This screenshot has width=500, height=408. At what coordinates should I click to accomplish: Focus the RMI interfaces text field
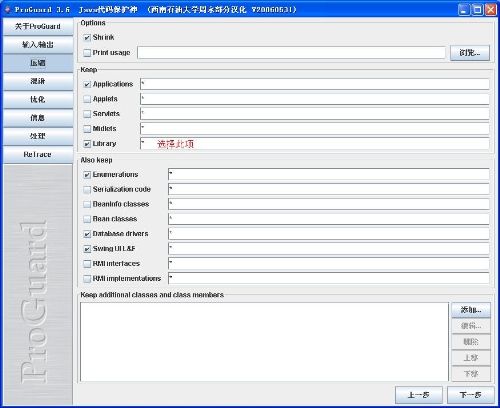(x=329, y=263)
